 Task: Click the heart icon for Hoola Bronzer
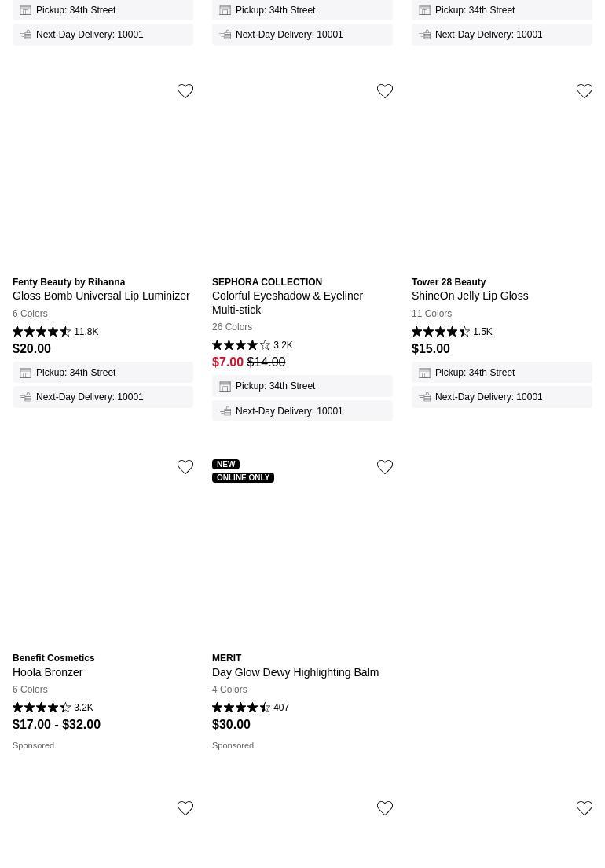[185, 467]
